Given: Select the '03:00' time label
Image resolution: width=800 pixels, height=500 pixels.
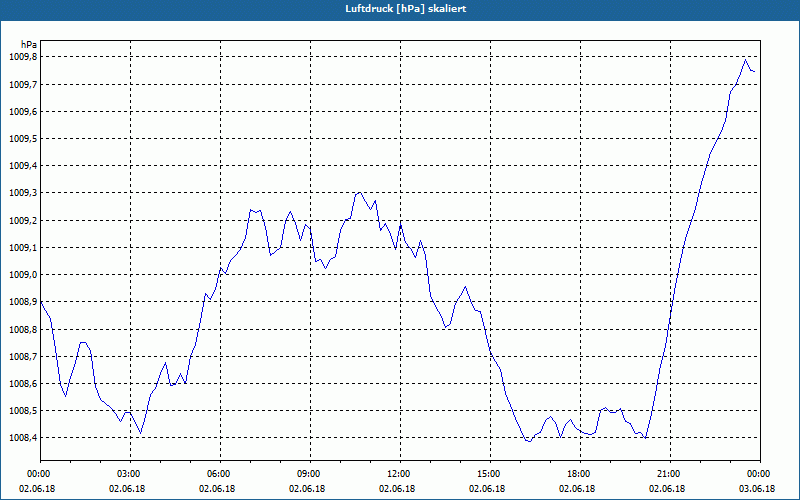Looking at the screenshot, I should point(127,474).
